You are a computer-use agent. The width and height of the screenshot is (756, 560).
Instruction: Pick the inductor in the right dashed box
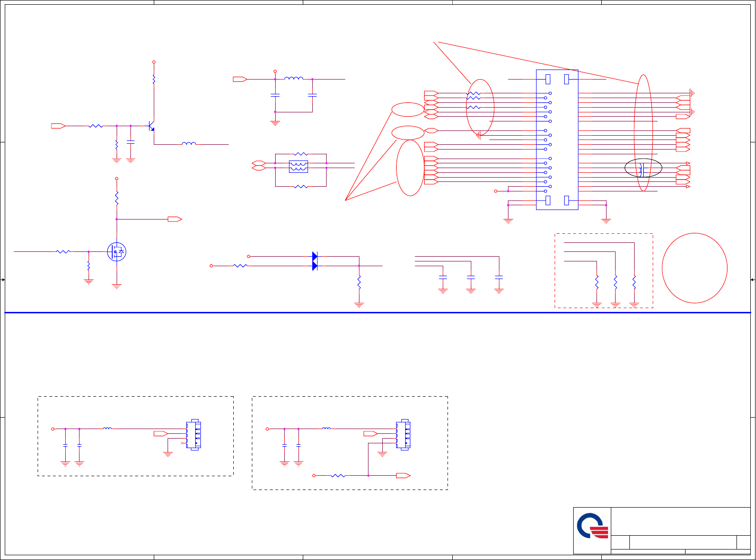tap(327, 429)
